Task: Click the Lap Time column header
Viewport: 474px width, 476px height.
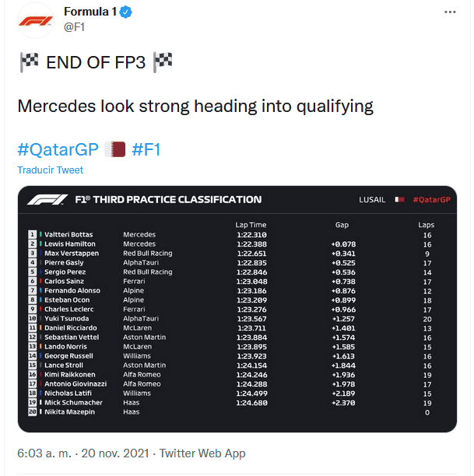Action: (251, 225)
